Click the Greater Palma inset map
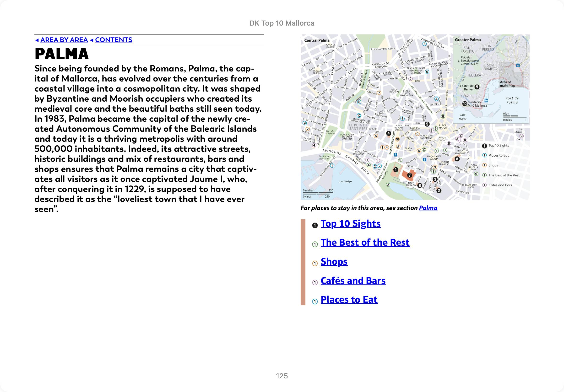564x392 pixels. (491, 79)
